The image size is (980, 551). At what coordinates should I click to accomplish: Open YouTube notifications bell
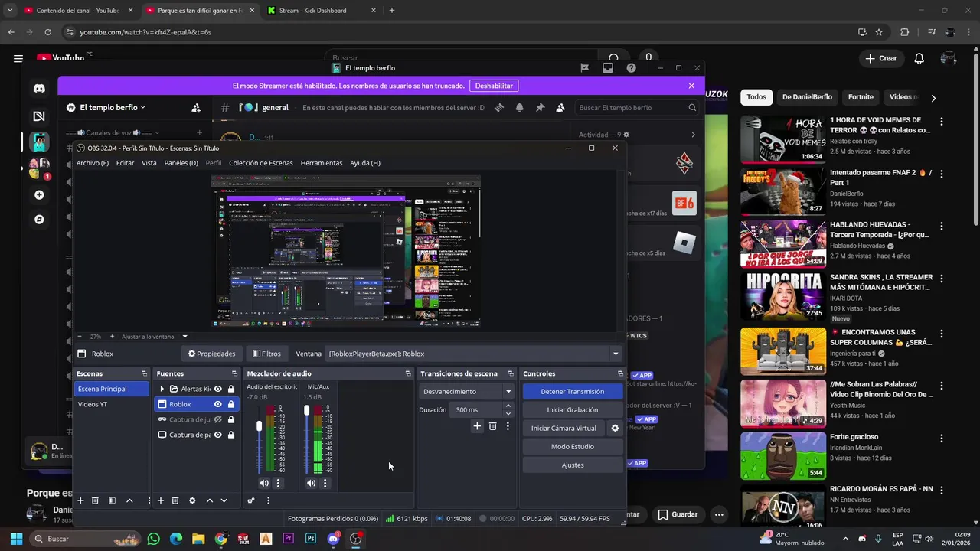click(920, 58)
